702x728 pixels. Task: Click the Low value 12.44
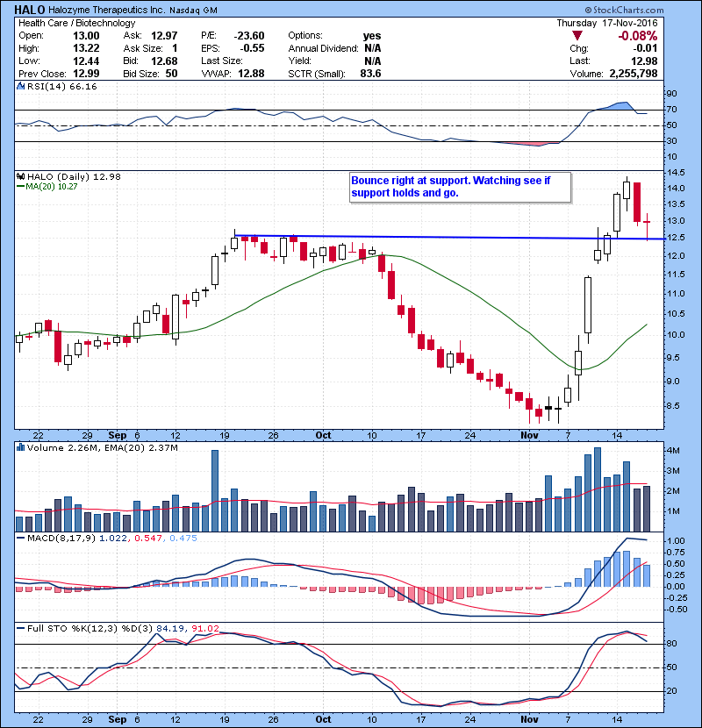(x=86, y=61)
